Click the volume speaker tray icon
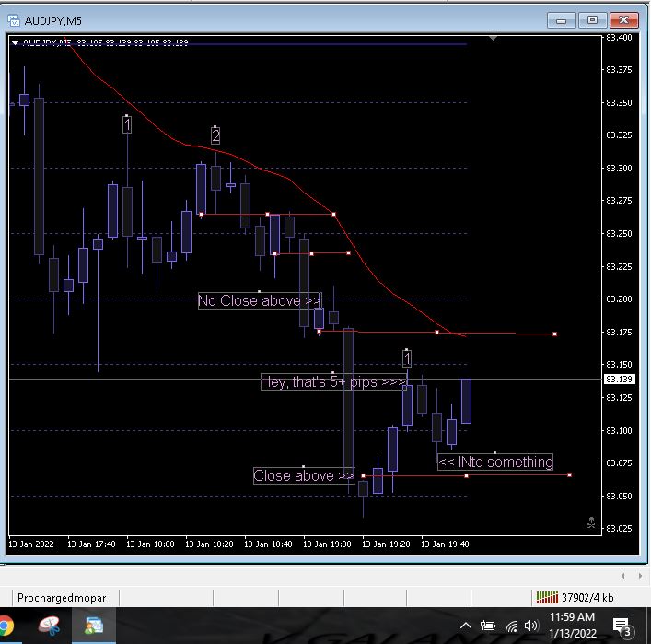 coord(531,626)
